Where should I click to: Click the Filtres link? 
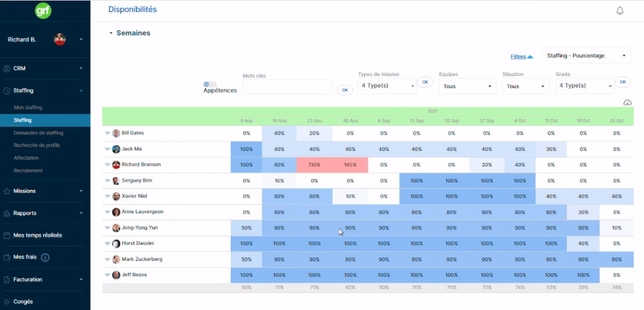click(518, 57)
